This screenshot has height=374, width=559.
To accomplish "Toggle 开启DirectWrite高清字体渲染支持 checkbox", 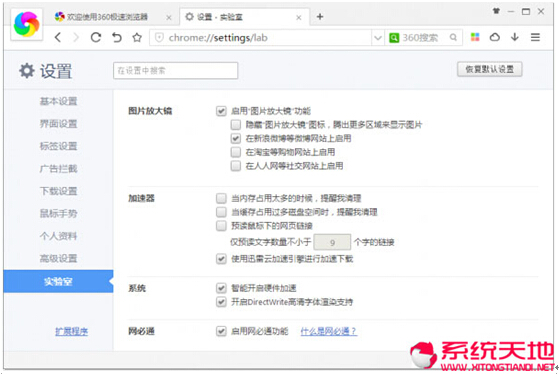I will pos(221,302).
